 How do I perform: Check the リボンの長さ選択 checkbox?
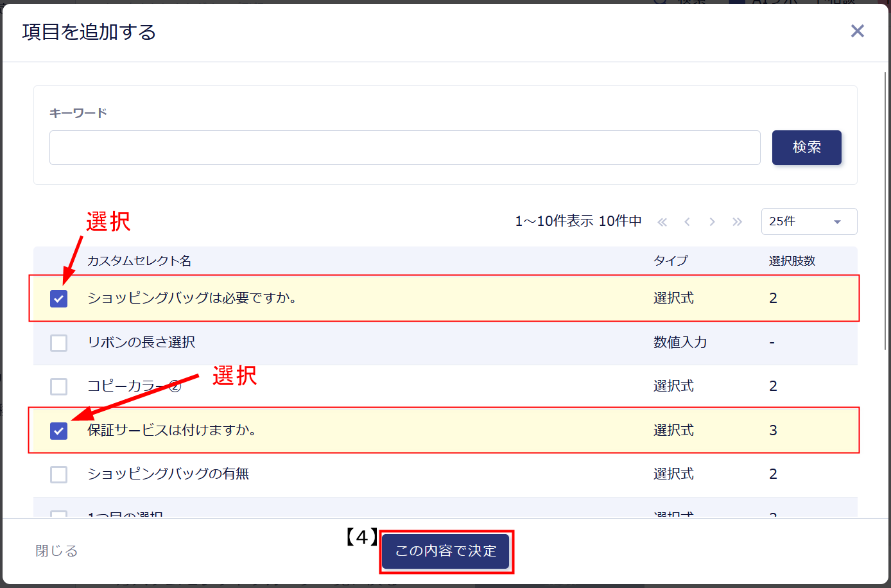click(x=59, y=343)
